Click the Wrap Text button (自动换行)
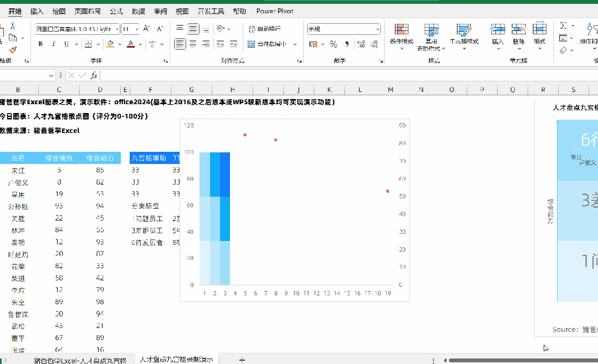598x364 pixels. tap(264, 29)
